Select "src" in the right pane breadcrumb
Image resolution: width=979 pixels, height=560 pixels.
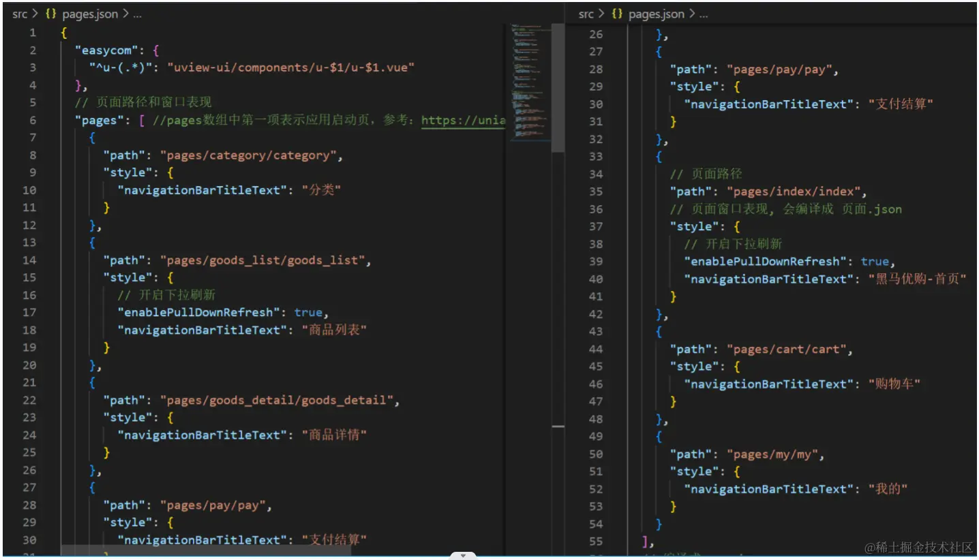586,14
